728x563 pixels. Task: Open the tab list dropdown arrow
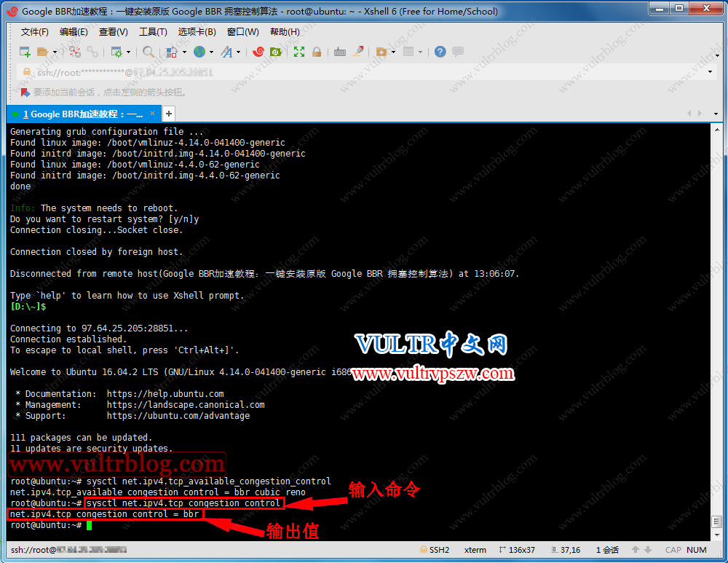716,114
